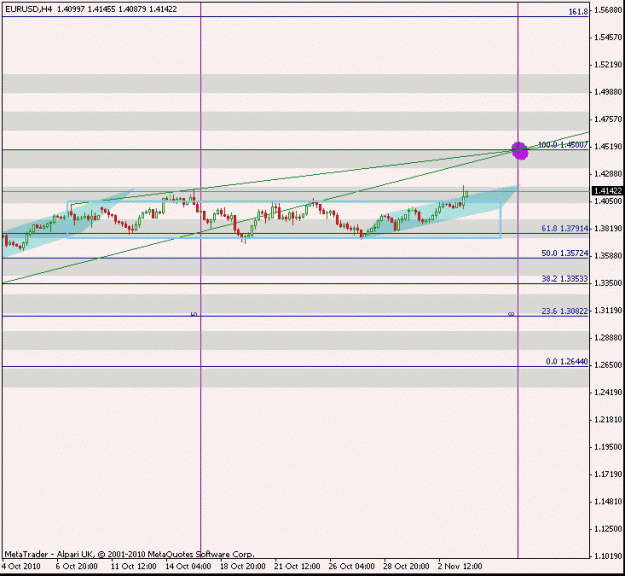Click the 2 Nov 12:00 time label
This screenshot has height=576, width=625.
[x=460, y=566]
